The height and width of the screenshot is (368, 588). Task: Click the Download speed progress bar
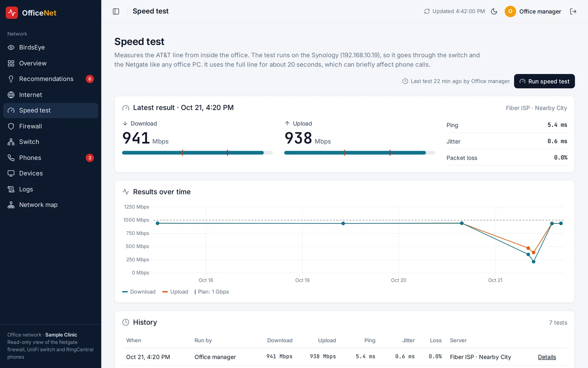click(197, 153)
